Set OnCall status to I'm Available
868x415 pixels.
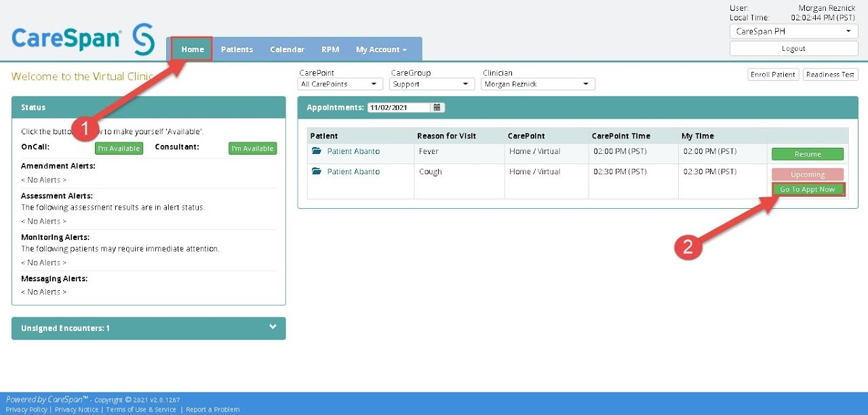tap(119, 149)
